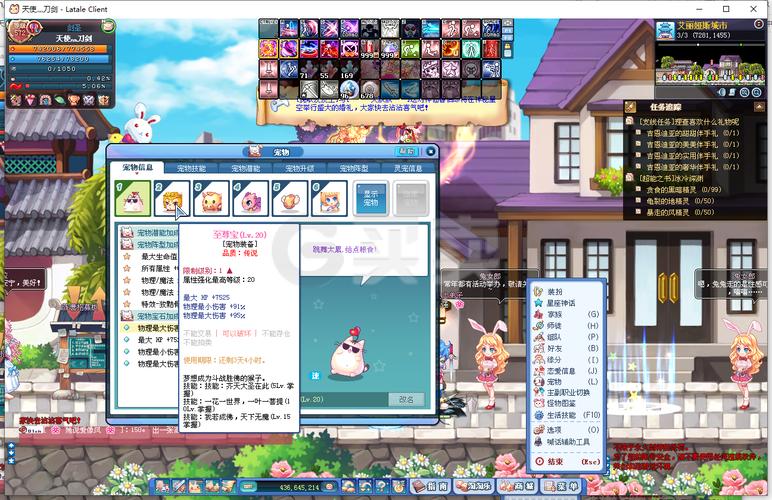
Task: Open 缘分 (I) menu entry
Action: point(567,359)
